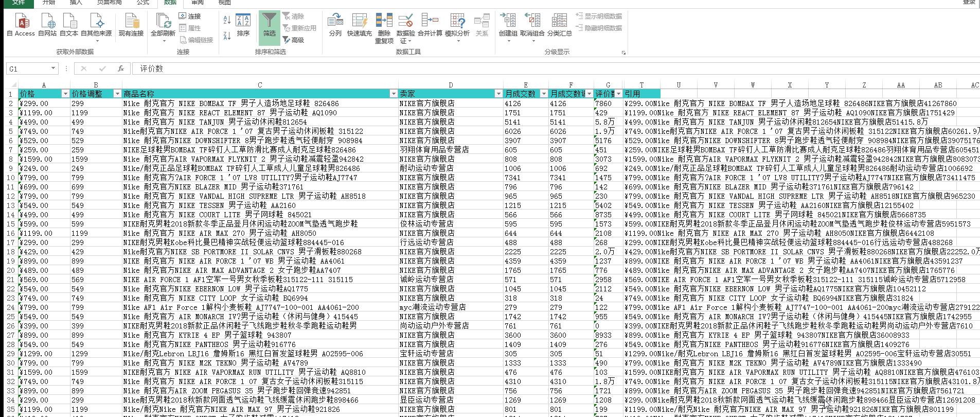Select cell with 羽翔体育用品专营店
The width and height of the screenshot is (980, 417).
point(451,150)
